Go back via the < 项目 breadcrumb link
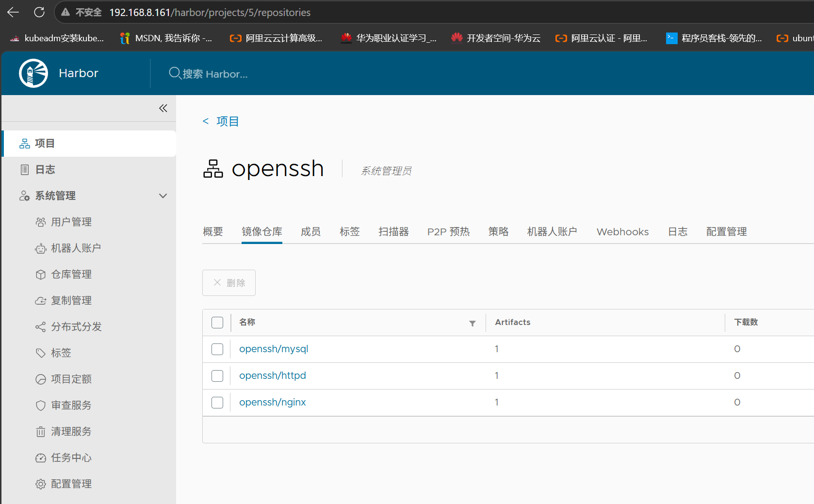 (221, 121)
